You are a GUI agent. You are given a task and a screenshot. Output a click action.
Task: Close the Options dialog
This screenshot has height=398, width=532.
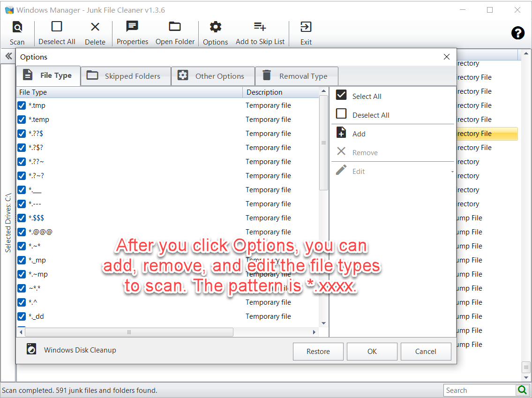447,57
